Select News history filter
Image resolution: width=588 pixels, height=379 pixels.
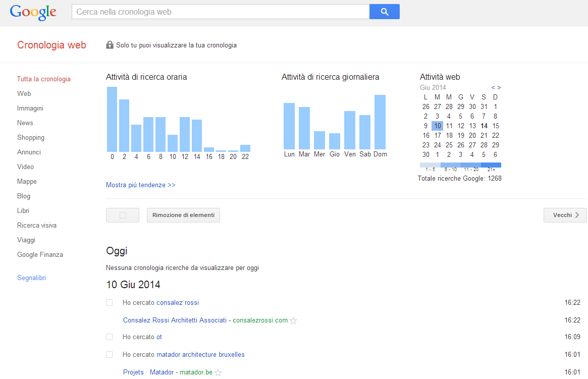[x=25, y=123]
